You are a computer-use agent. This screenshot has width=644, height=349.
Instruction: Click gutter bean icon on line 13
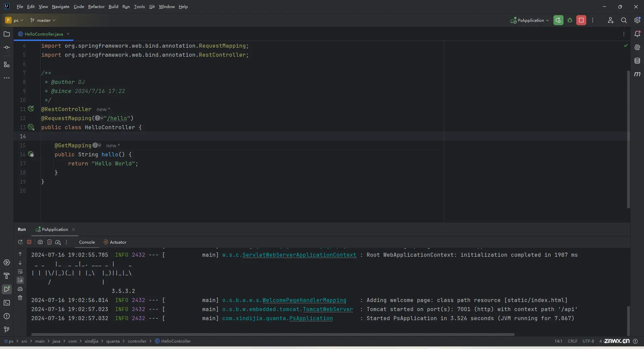31,127
